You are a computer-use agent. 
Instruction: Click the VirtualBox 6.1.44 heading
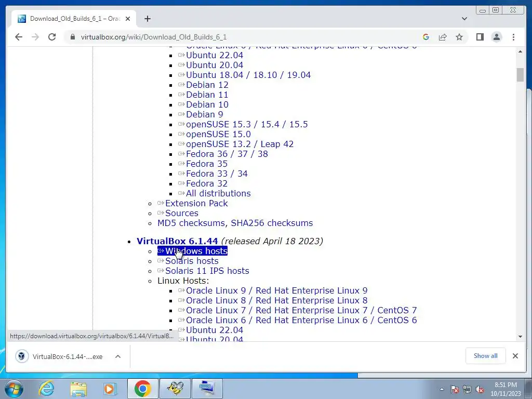tap(177, 241)
